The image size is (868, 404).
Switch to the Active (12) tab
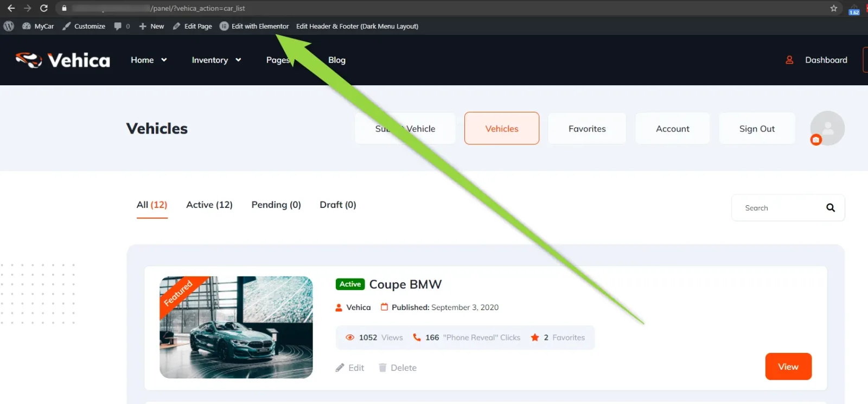click(x=209, y=205)
